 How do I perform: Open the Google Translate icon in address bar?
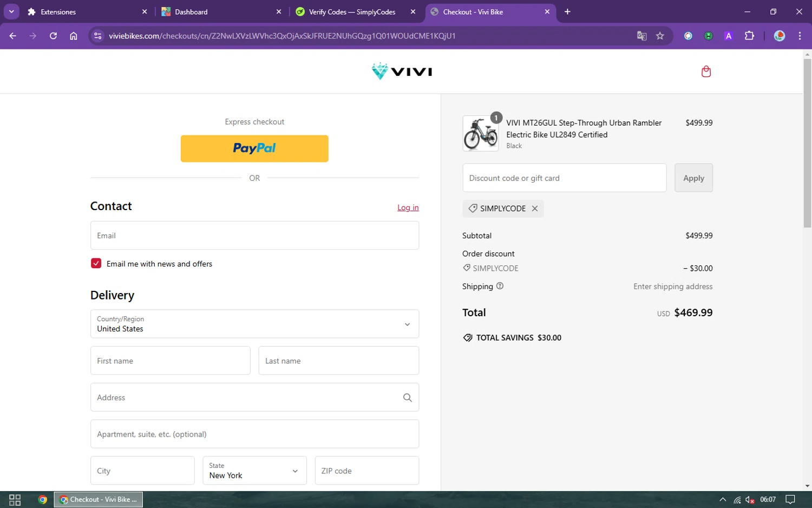click(x=642, y=36)
